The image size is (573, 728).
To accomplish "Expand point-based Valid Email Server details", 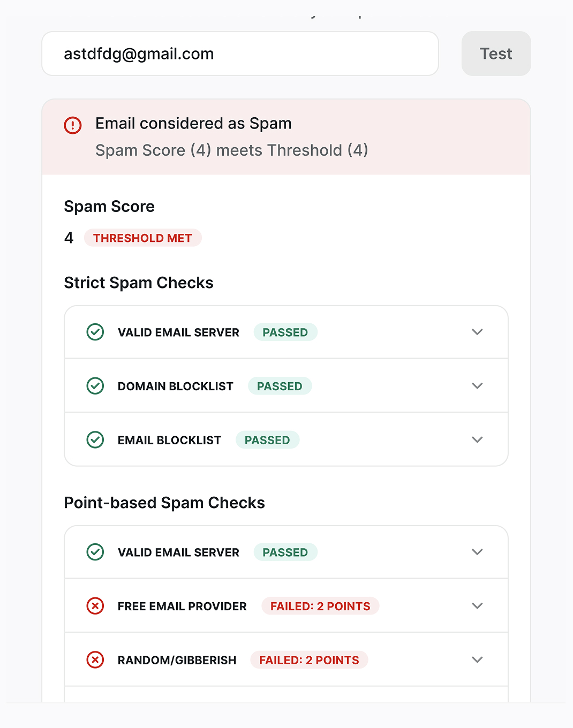I will pos(477,552).
